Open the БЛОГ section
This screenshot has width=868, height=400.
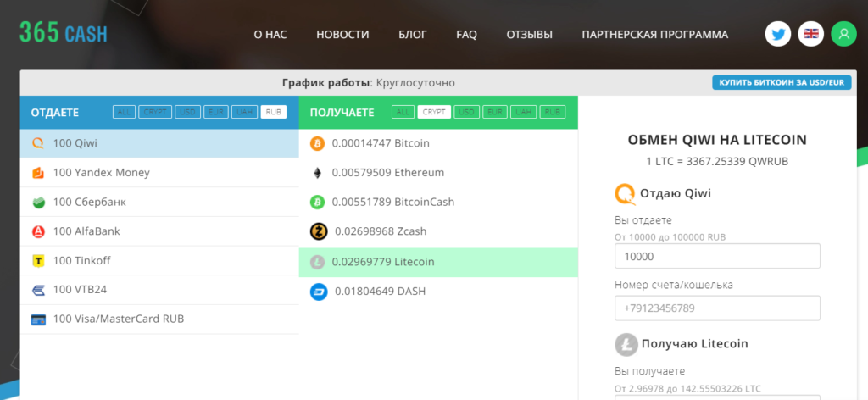pyautogui.click(x=413, y=34)
